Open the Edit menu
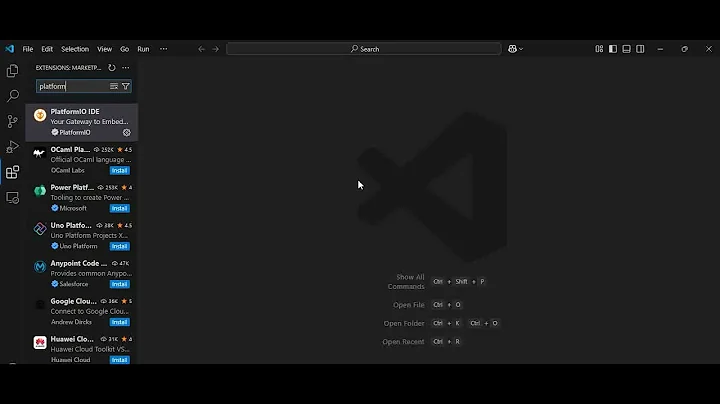This screenshot has width=720, height=404. click(x=47, y=49)
